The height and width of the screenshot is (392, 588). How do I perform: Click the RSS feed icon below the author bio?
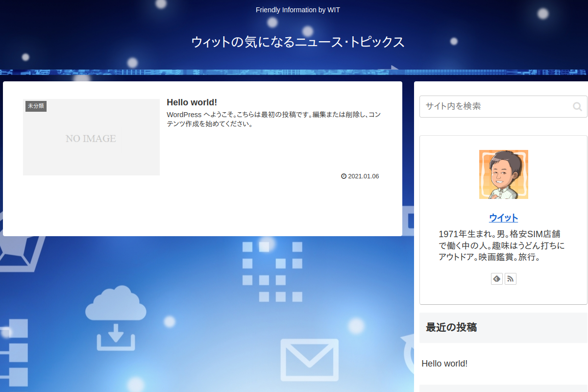coord(510,278)
